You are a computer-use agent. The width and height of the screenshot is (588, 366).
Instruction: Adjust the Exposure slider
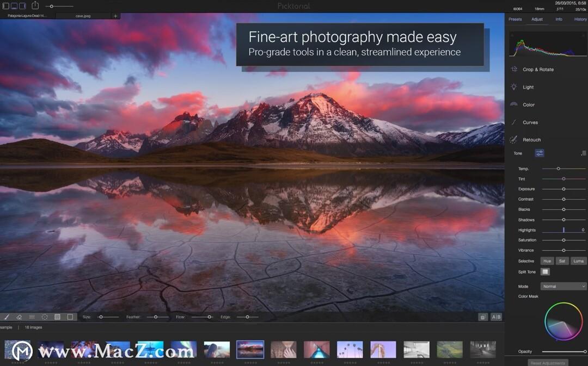[x=563, y=189]
